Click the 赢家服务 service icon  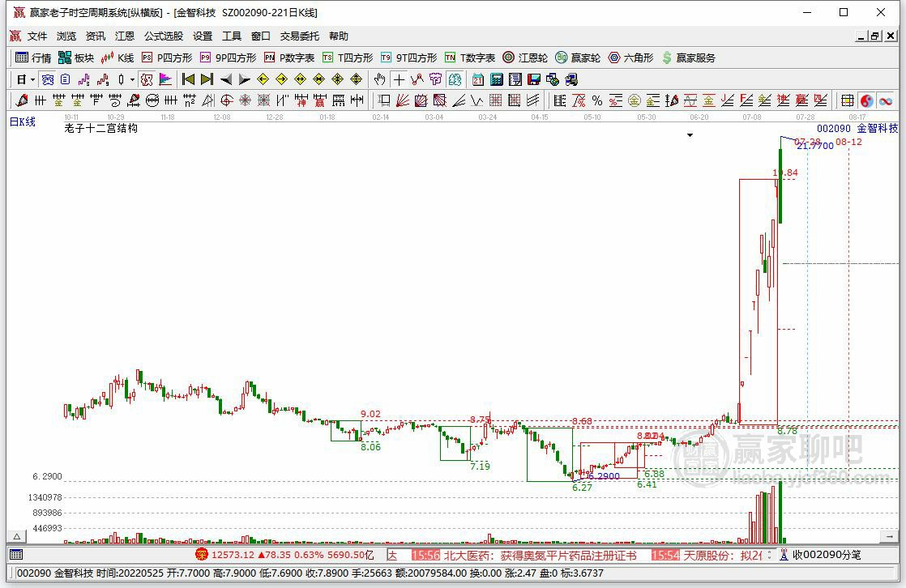point(666,58)
